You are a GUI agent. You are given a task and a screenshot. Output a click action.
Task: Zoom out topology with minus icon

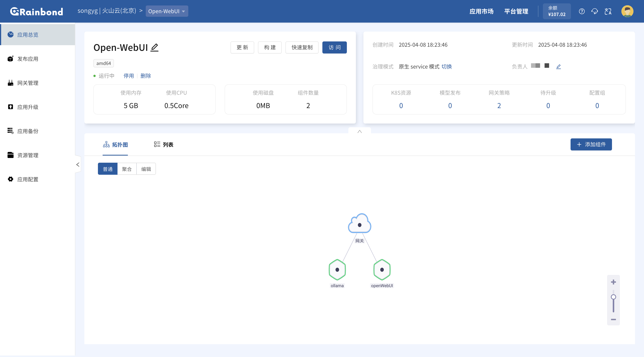pyautogui.click(x=613, y=320)
